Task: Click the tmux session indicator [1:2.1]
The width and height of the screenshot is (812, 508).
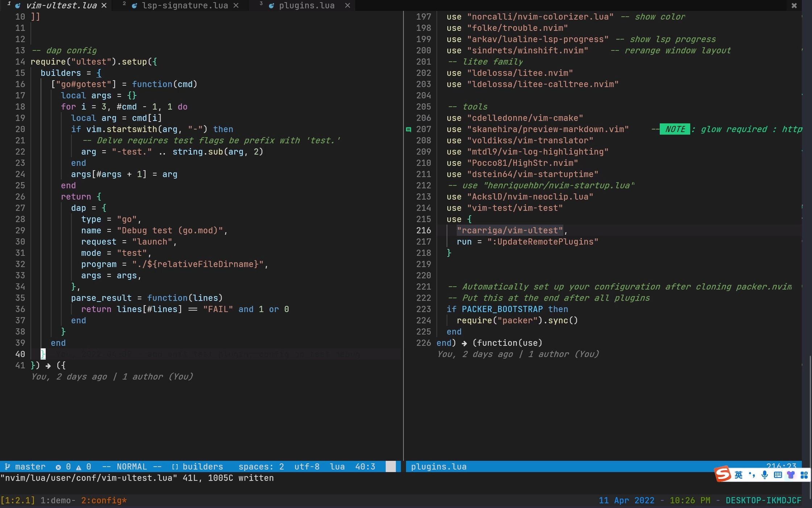Action: [18, 500]
